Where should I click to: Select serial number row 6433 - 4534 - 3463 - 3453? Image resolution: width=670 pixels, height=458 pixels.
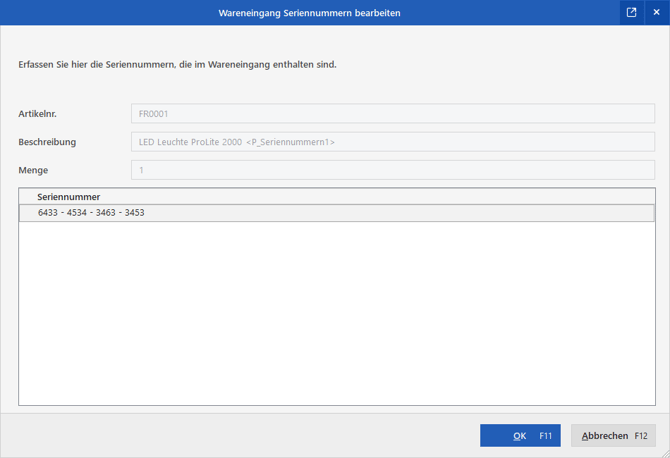(x=337, y=213)
